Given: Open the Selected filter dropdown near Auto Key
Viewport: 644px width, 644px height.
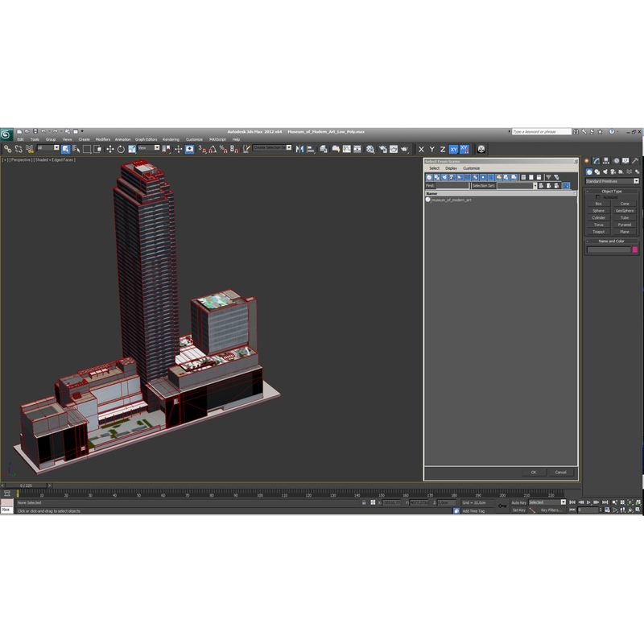Looking at the screenshot, I should click(x=563, y=502).
